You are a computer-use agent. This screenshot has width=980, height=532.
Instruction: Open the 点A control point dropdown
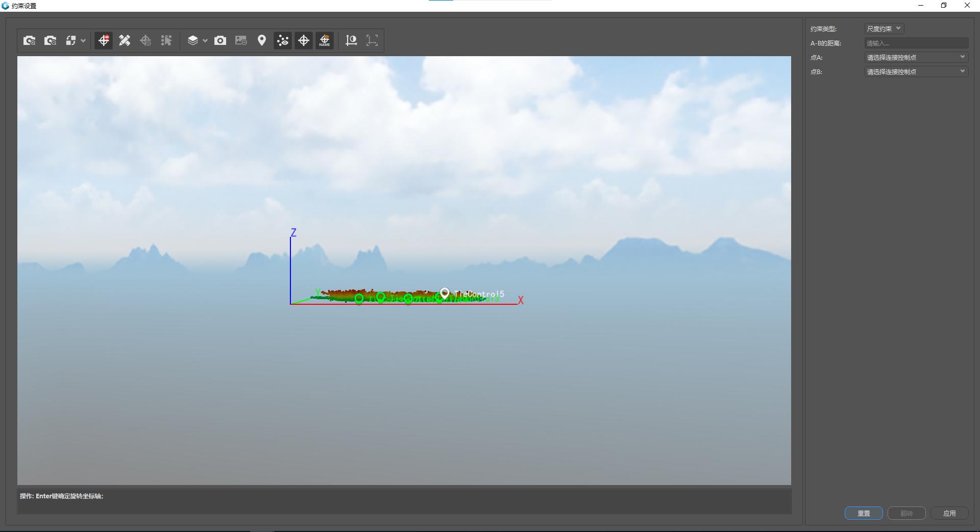pos(916,58)
